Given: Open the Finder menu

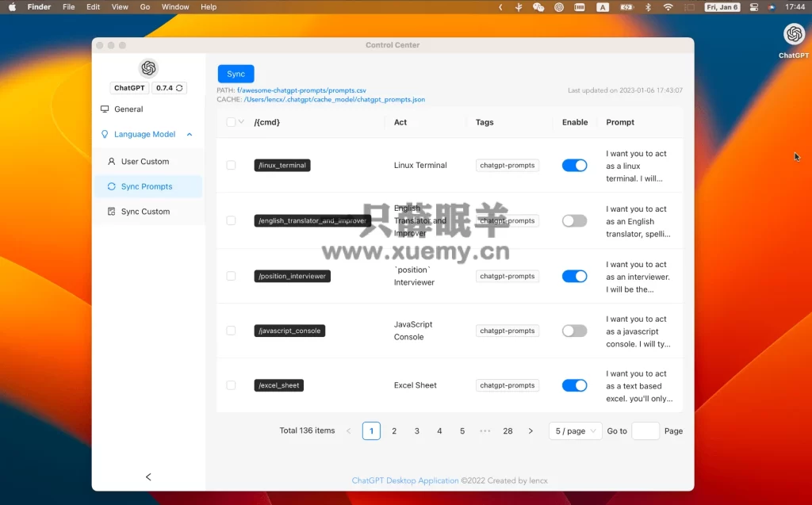Looking at the screenshot, I should pos(39,6).
